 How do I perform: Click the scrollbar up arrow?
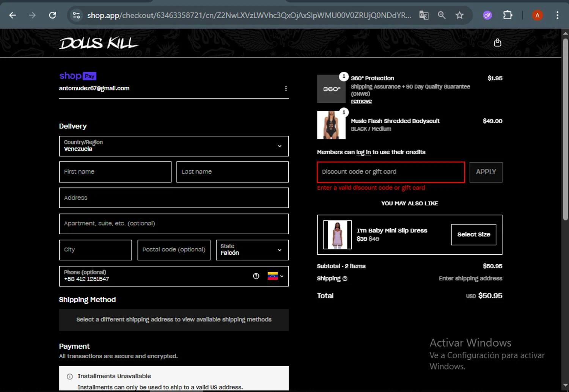point(565,33)
